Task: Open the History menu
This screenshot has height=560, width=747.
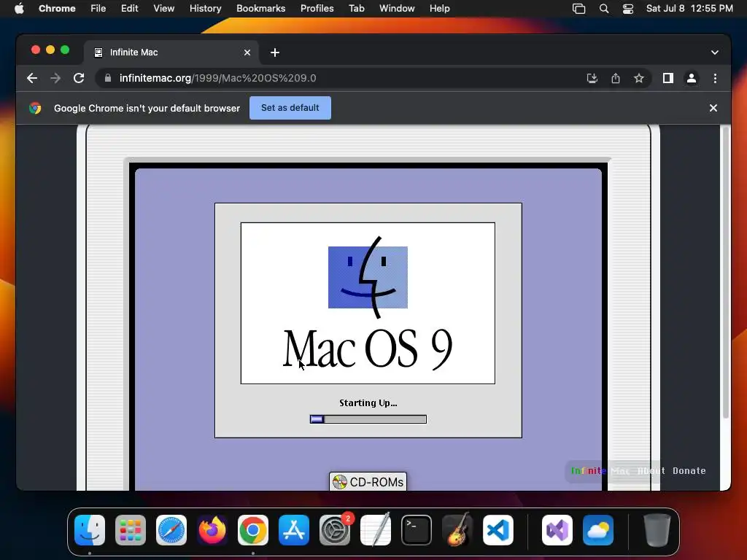Action: point(205,9)
